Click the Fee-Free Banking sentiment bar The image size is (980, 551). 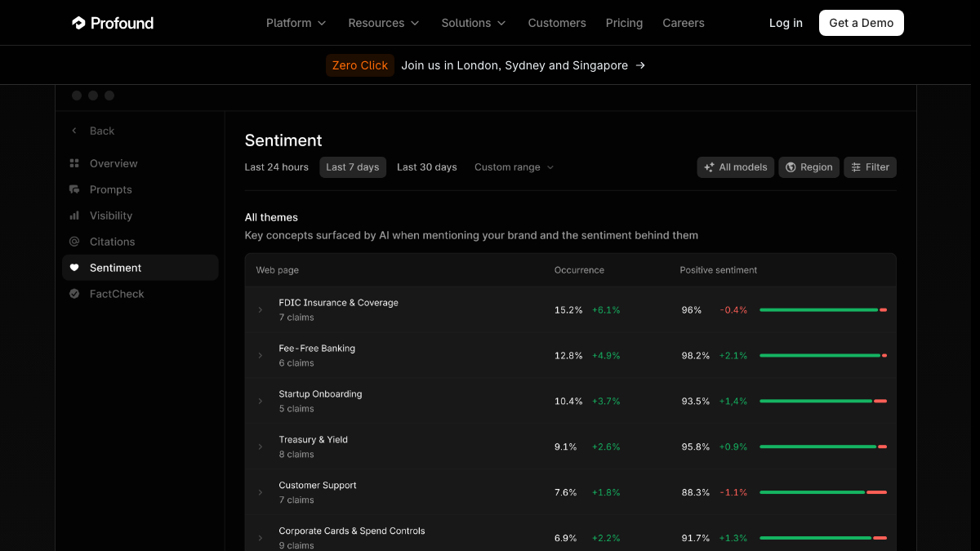tap(823, 356)
